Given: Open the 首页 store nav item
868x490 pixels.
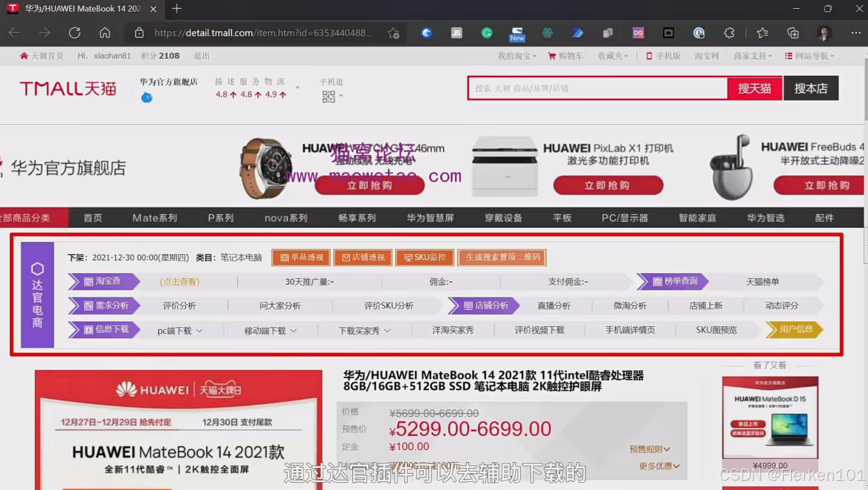Looking at the screenshot, I should point(93,218).
